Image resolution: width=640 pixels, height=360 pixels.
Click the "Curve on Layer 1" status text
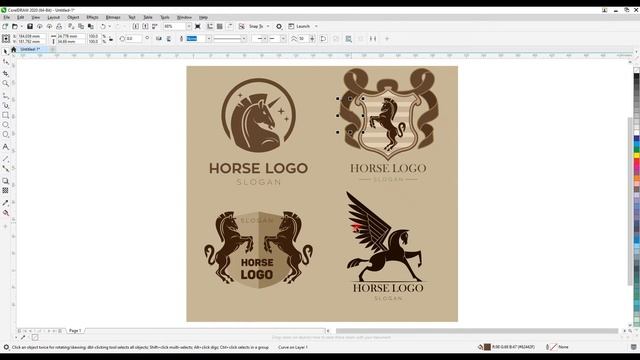coord(293,347)
